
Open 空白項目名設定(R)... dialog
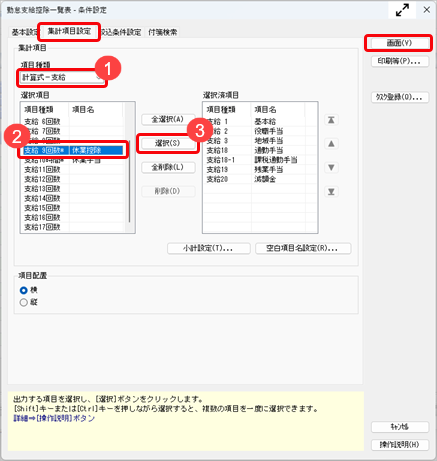pyautogui.click(x=303, y=248)
